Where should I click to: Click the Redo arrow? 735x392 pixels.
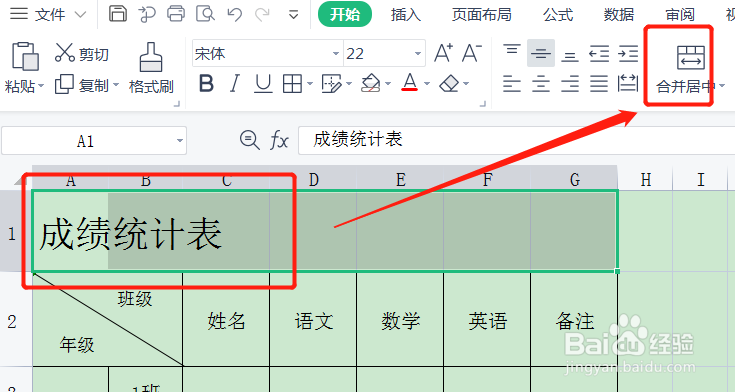(x=262, y=15)
